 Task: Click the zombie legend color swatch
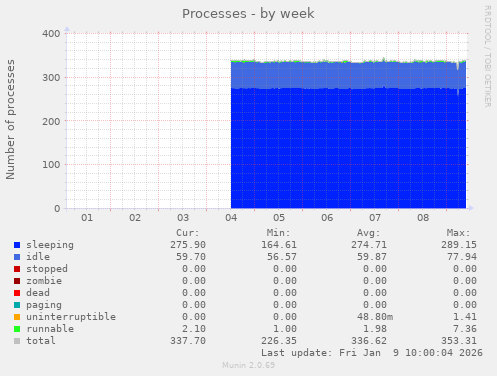17,281
